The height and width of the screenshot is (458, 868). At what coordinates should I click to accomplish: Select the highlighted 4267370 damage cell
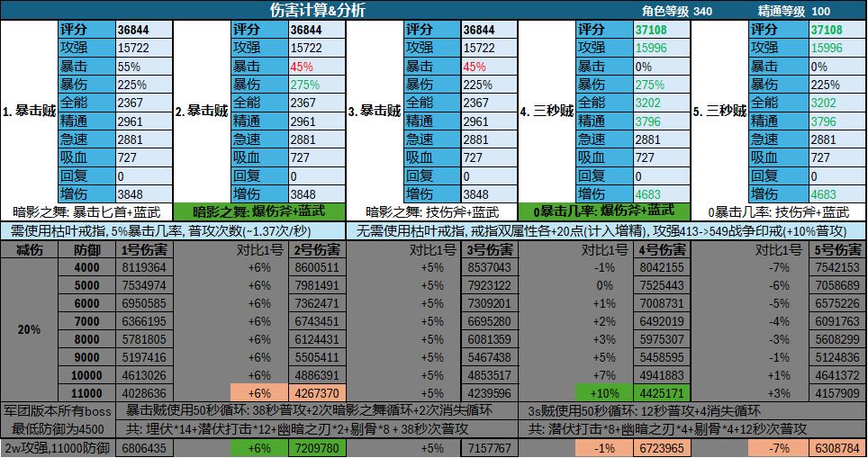pyautogui.click(x=317, y=393)
